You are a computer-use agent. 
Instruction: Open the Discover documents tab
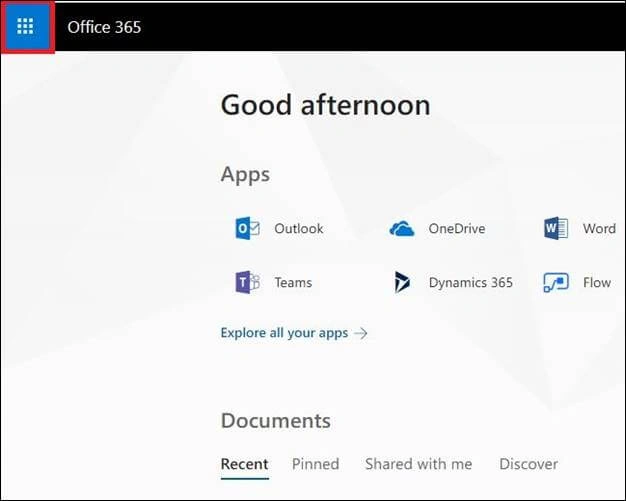[x=529, y=464]
